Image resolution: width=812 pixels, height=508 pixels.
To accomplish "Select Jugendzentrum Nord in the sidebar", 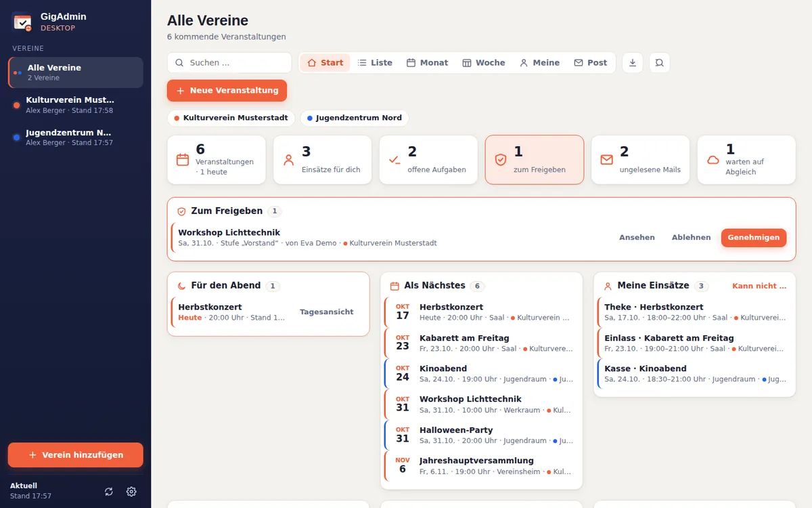I will [76, 137].
